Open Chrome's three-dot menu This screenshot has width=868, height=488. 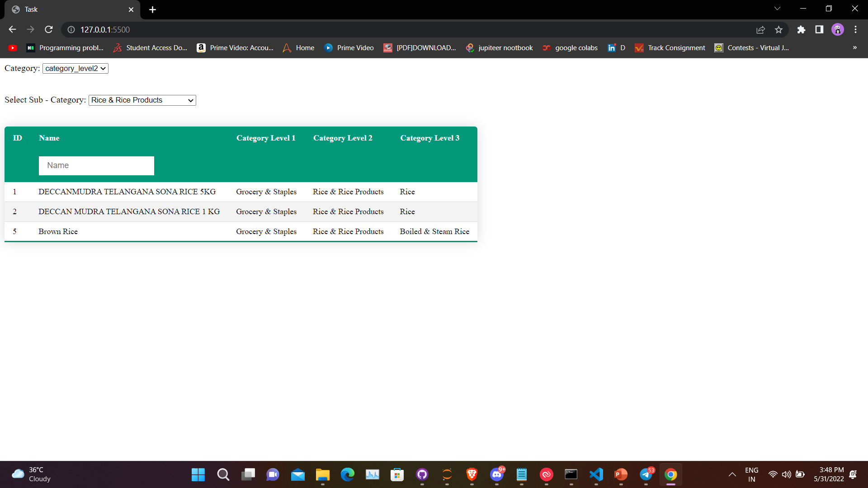[x=855, y=29]
